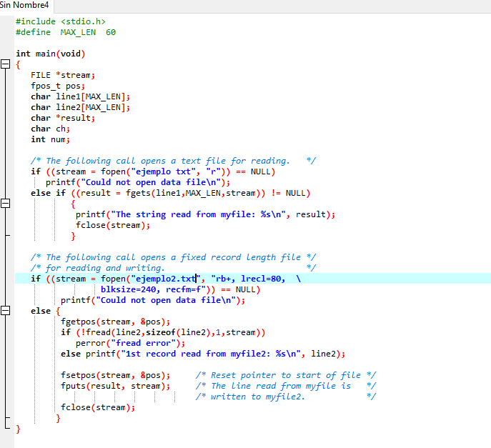
Task: Click the 'blksize=240, recfm=f' continuation line
Action: [x=180, y=289]
